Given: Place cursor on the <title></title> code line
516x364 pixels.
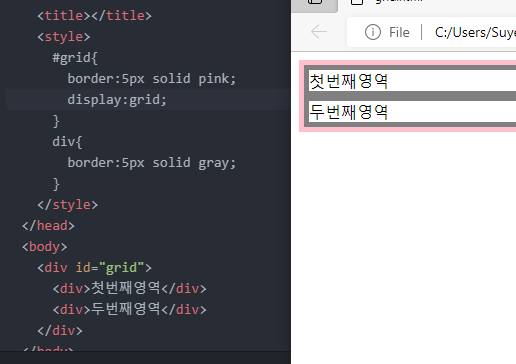Looking at the screenshot, I should tap(94, 15).
